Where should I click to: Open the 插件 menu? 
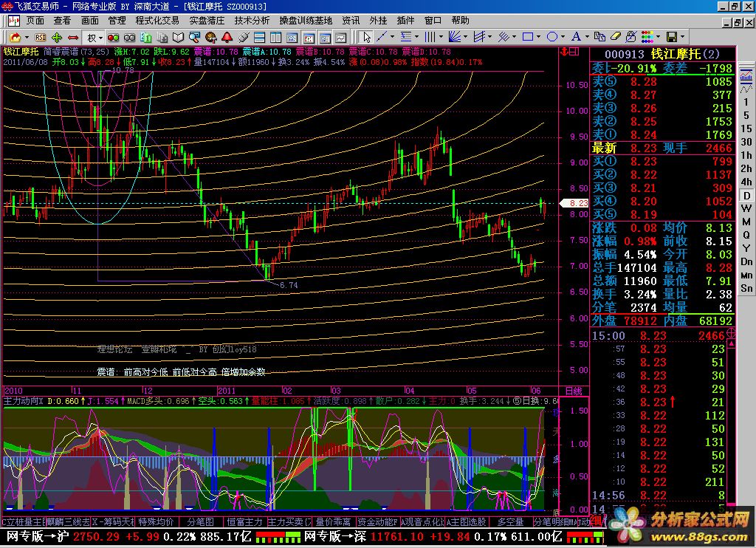tap(405, 20)
